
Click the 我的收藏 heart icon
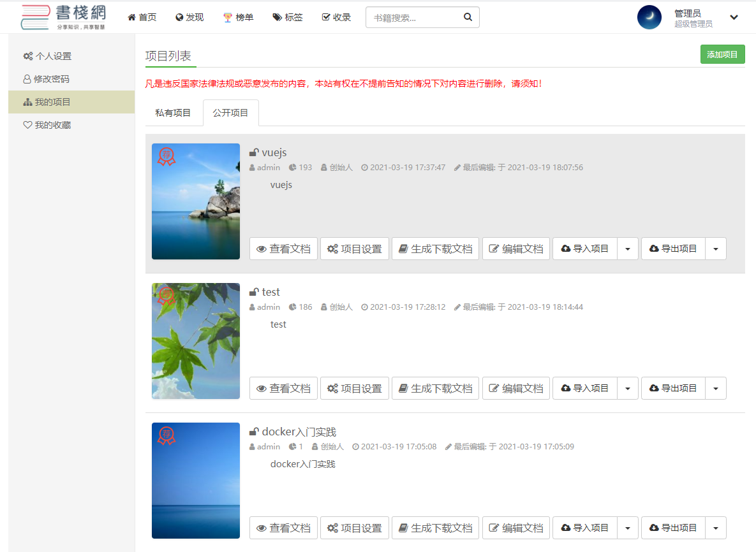[27, 125]
